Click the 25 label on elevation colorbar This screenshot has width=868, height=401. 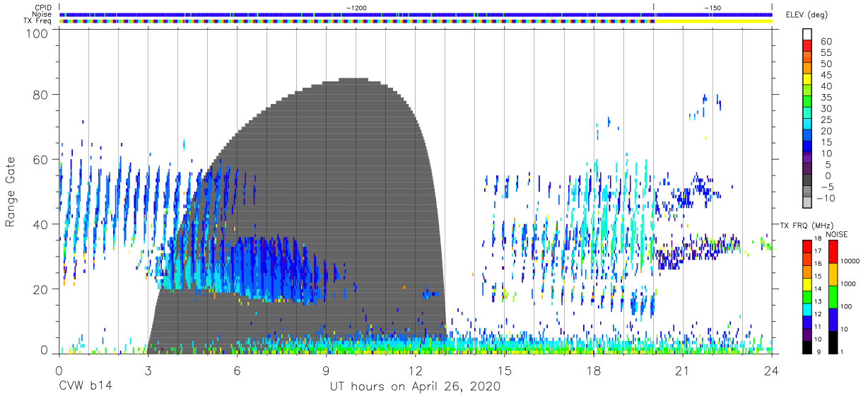(826, 120)
